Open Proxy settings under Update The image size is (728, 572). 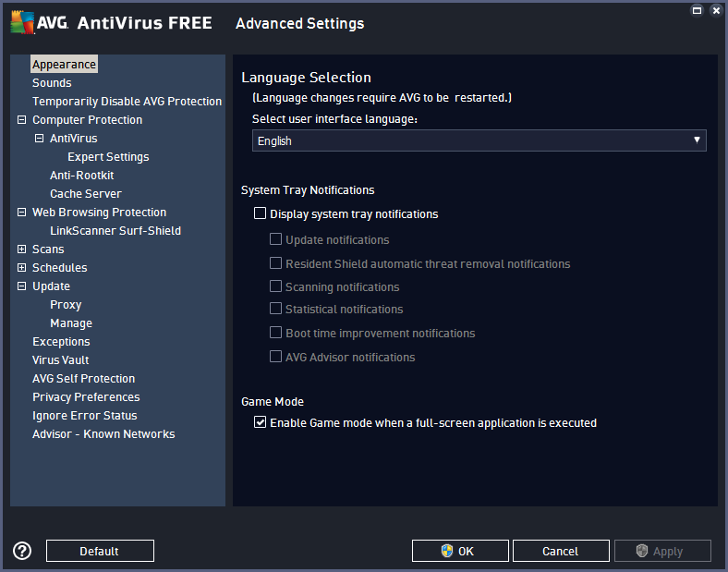[66, 305]
